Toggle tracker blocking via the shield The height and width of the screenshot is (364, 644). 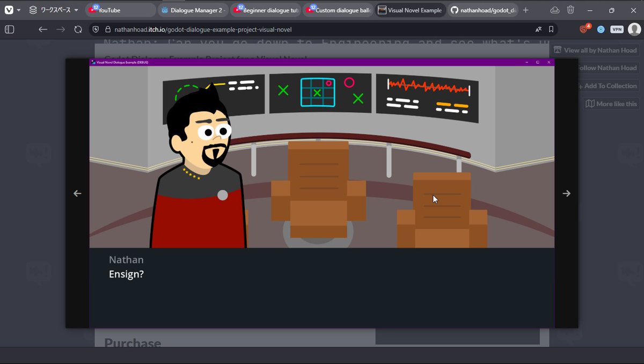click(96, 29)
